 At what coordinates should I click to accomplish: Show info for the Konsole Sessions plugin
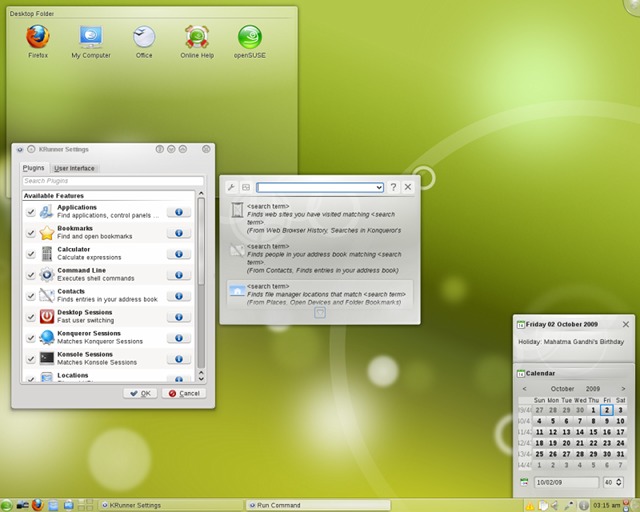(179, 359)
